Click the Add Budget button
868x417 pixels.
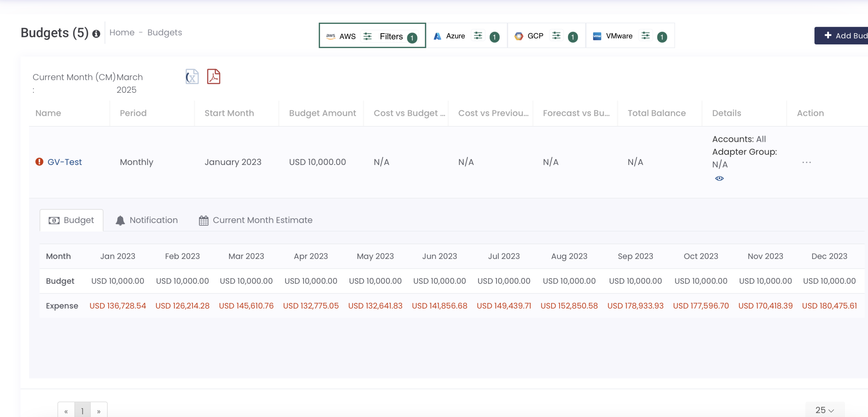click(x=844, y=36)
